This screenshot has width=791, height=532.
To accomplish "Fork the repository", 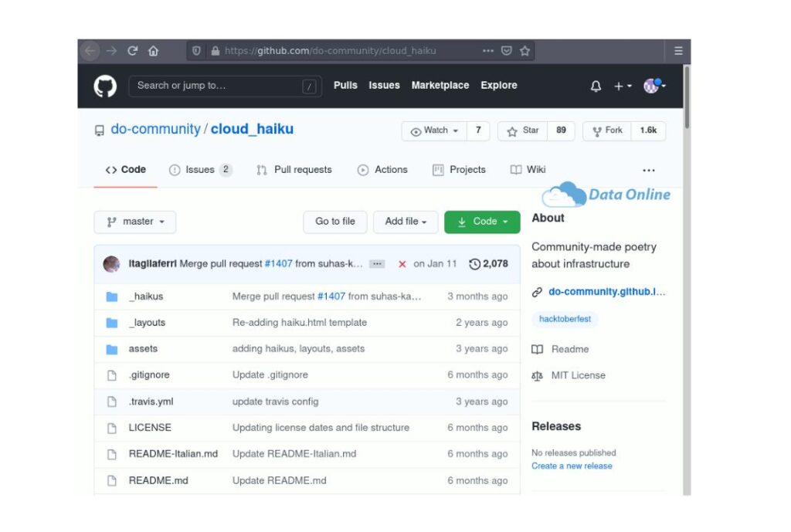I will coord(608,130).
